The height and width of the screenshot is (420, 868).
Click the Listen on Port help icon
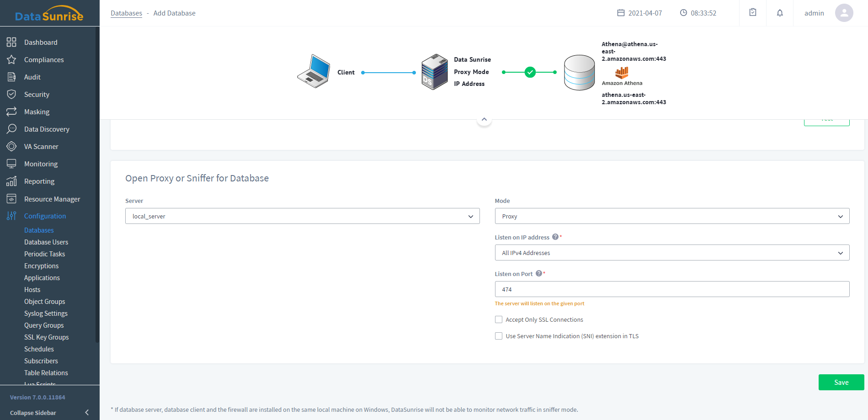click(539, 274)
